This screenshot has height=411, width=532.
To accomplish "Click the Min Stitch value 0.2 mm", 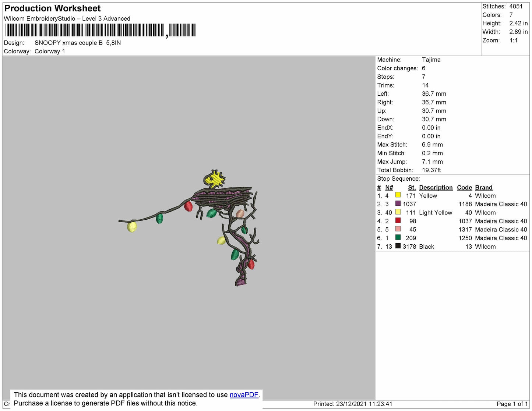I will tap(432, 153).
